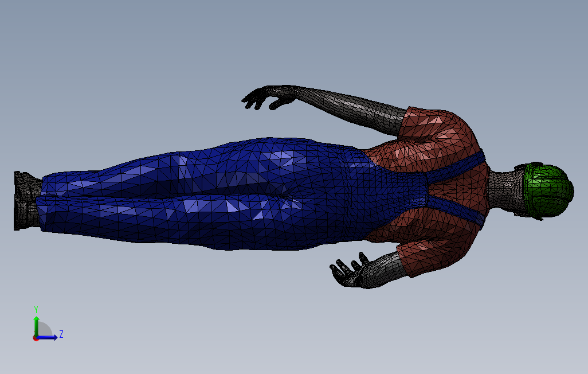This screenshot has width=588, height=374.
Task: Click the green Y axis of the orientation triad
Action: click(x=36, y=326)
